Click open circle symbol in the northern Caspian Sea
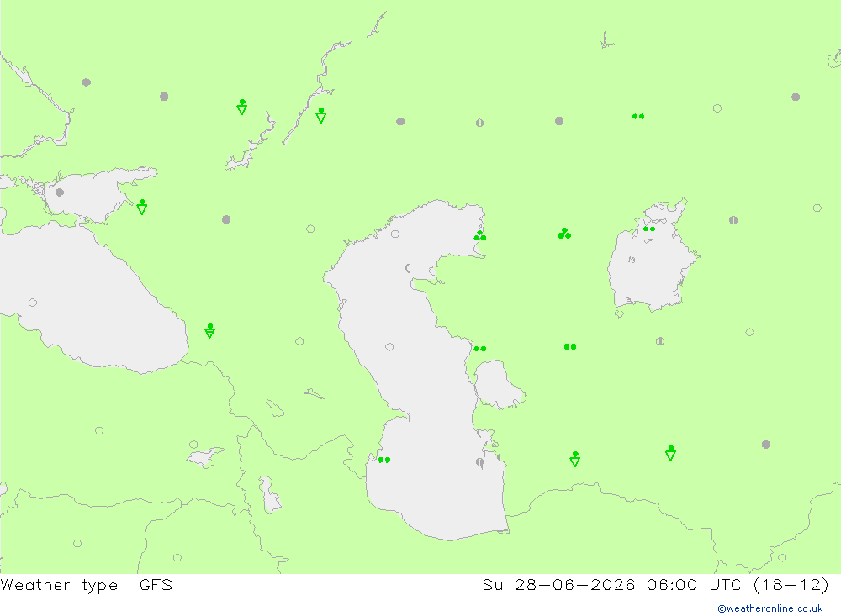 (395, 234)
